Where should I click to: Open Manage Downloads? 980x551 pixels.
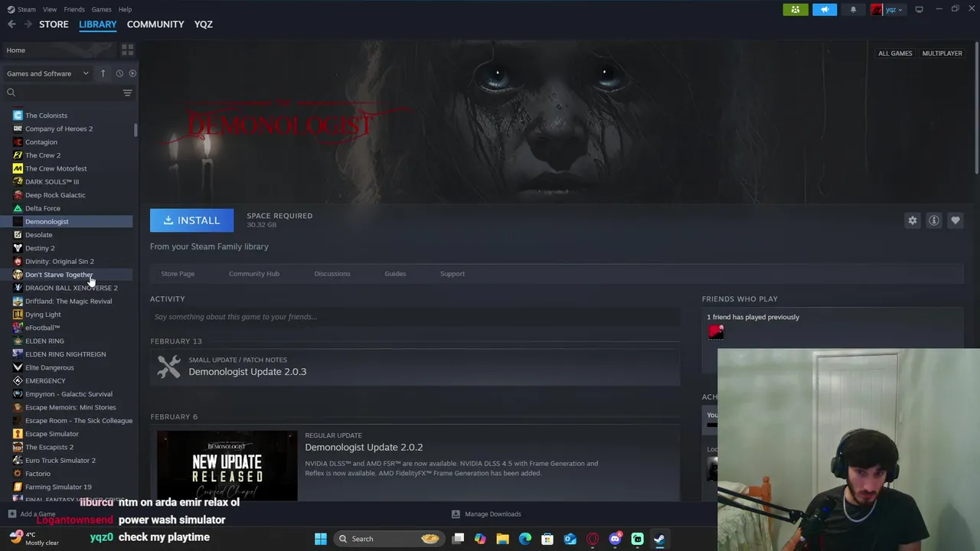tap(486, 514)
